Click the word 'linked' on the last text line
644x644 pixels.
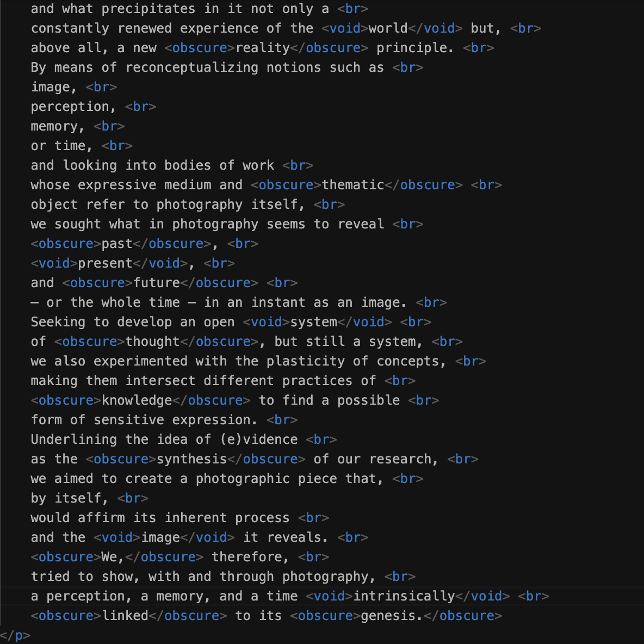[x=125, y=616]
